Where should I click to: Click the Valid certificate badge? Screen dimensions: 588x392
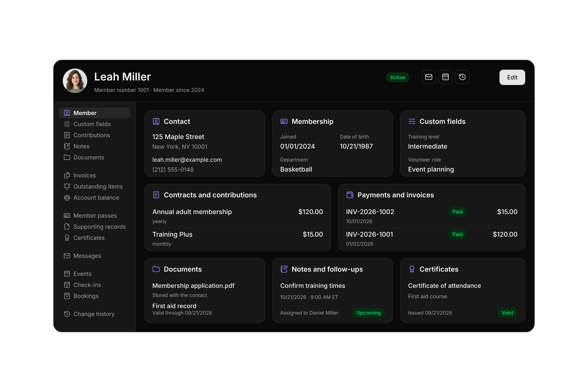pyautogui.click(x=507, y=313)
